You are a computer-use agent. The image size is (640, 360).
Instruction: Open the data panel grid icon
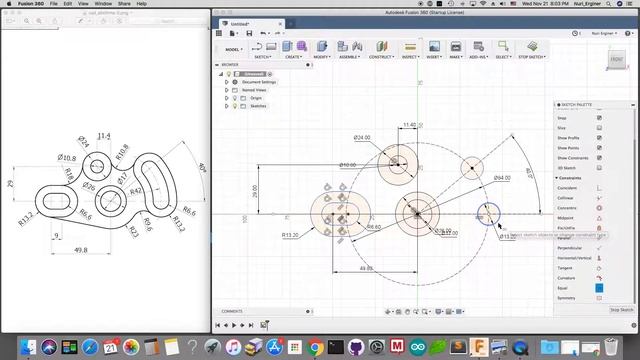point(219,33)
